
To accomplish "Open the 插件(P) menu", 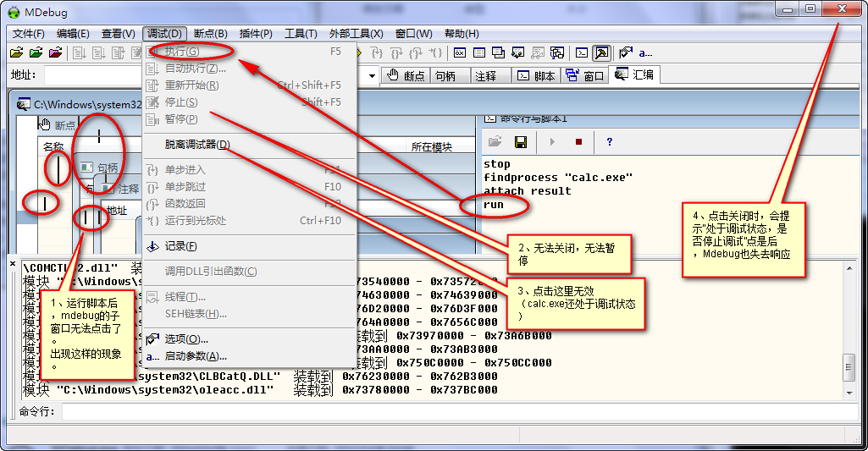I will (256, 34).
